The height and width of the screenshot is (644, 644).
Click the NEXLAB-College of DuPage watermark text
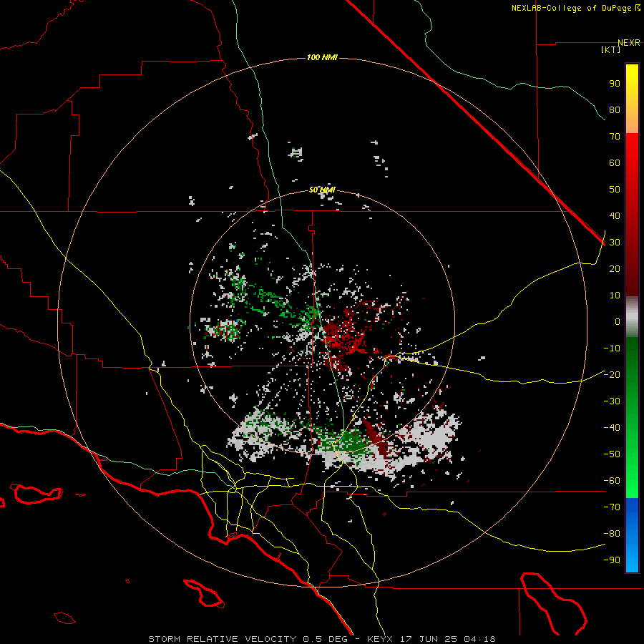point(575,8)
